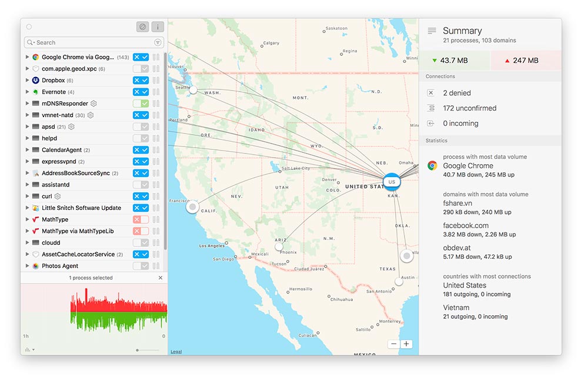
Task: Click the Evernote elephant icon
Action: [36, 92]
